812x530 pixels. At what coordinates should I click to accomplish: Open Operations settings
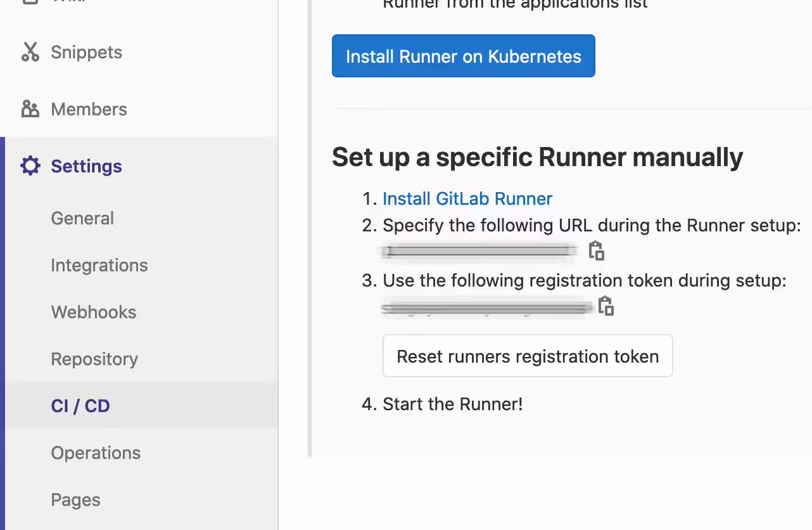[x=96, y=453]
